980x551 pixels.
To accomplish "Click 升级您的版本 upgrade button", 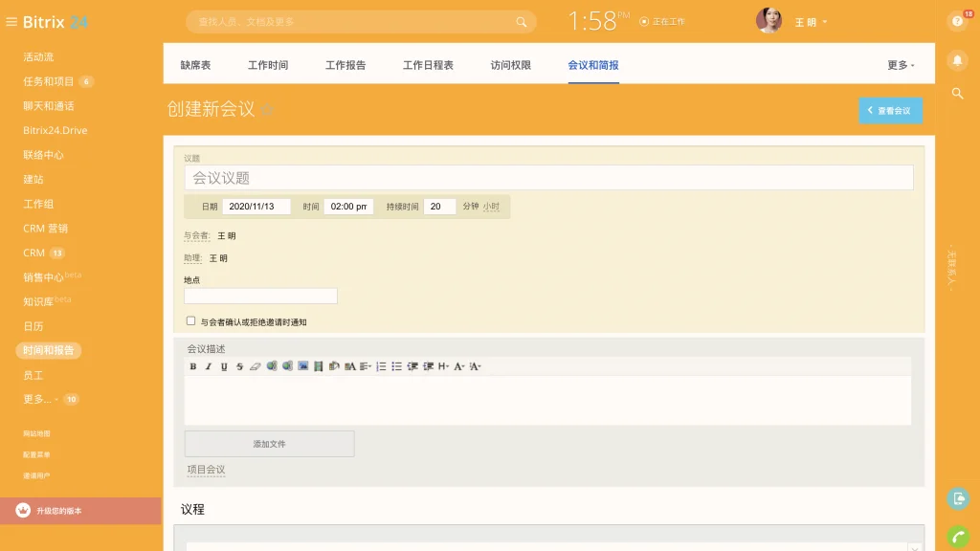I will (x=80, y=511).
